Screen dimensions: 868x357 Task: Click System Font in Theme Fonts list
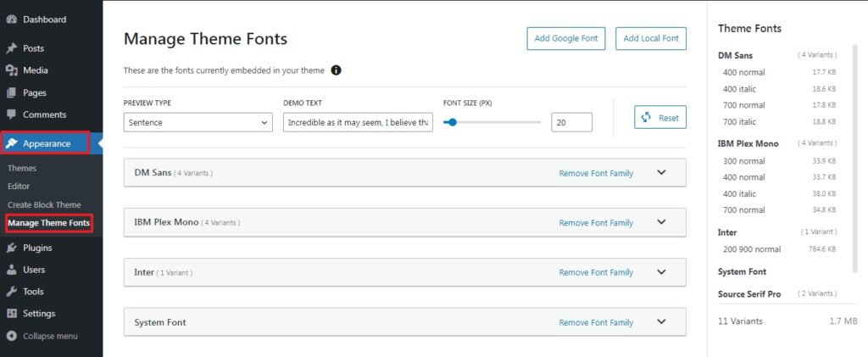point(742,271)
